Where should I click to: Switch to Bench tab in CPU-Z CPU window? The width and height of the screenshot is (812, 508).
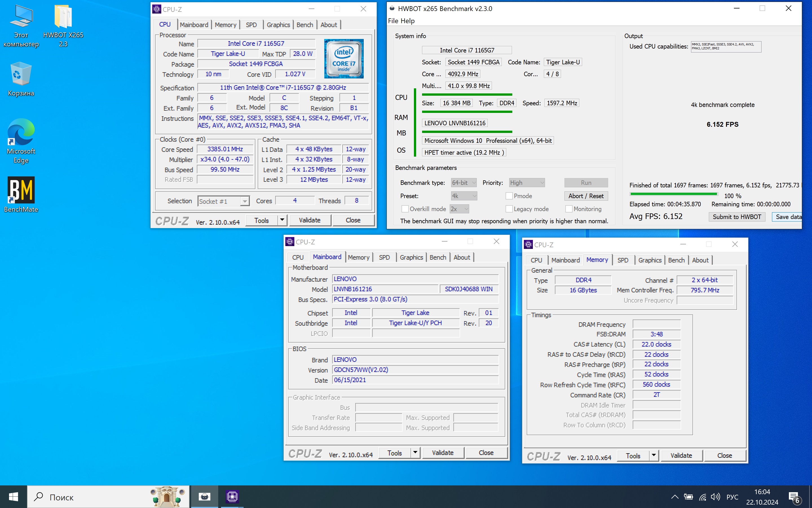pos(305,25)
